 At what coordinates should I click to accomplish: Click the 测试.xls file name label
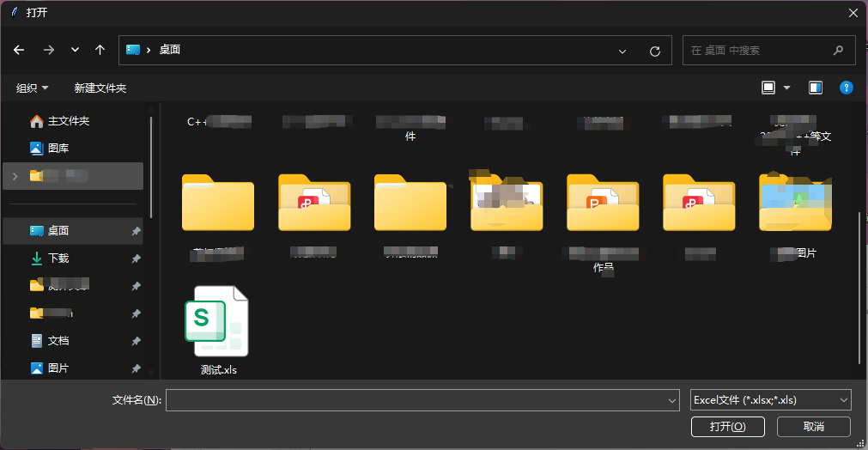click(x=219, y=370)
